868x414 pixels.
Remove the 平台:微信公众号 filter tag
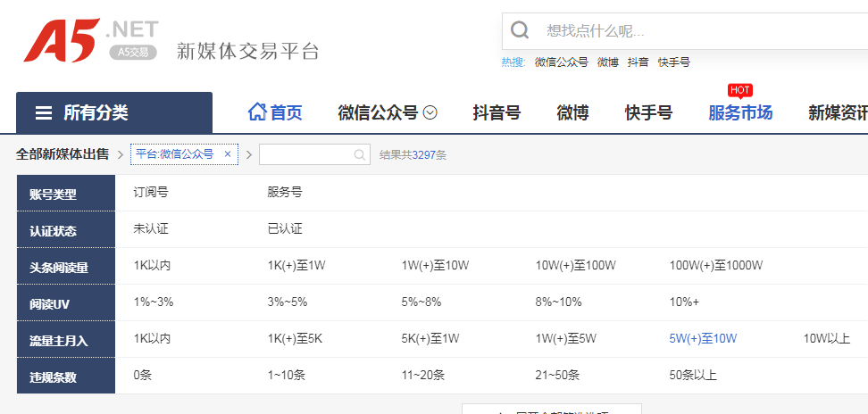pyautogui.click(x=228, y=154)
